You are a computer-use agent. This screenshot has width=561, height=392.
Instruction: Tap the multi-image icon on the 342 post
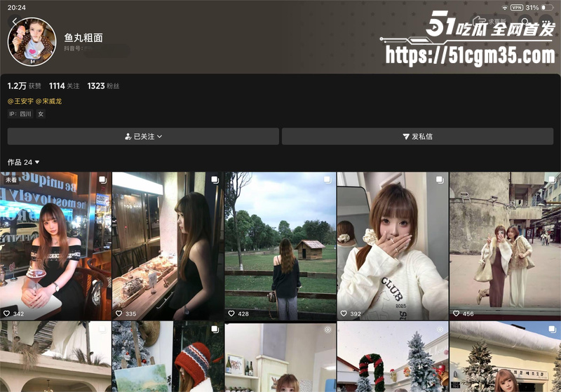click(x=102, y=180)
